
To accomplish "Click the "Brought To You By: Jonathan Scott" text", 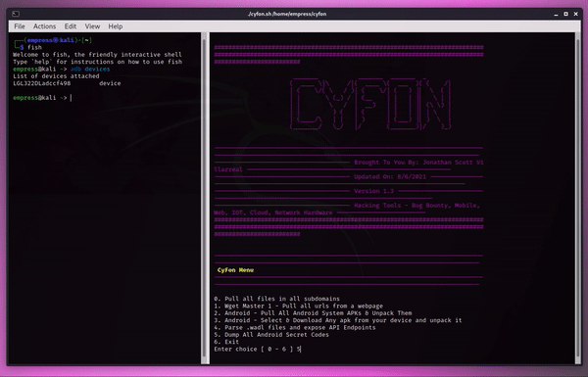I will click(x=414, y=163).
